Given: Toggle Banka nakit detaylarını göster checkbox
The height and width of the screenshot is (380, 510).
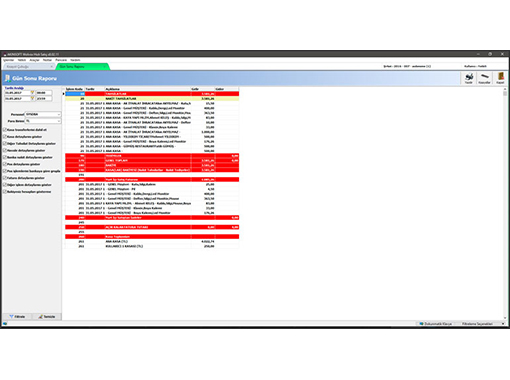Looking at the screenshot, I should click(x=5, y=157).
